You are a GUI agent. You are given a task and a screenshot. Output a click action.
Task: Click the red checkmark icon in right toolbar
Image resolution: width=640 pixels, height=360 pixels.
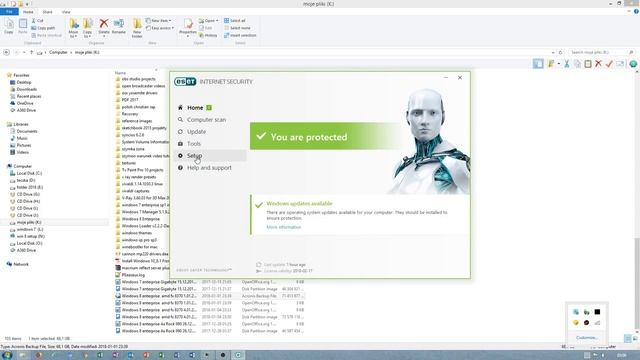coord(609,64)
